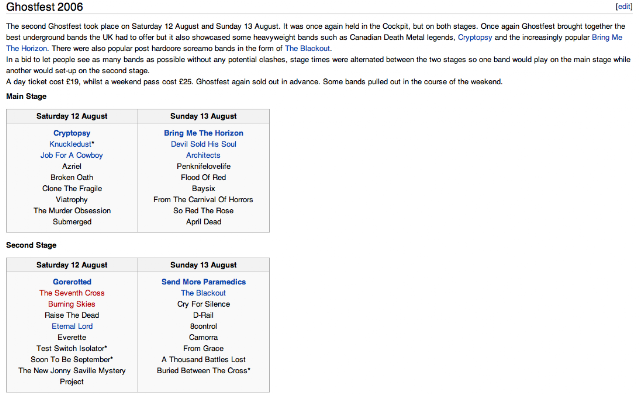Viewport: 640px width, 395px height.
Task: Open Cryptopsy in the Main Stage table
Action: click(72, 133)
